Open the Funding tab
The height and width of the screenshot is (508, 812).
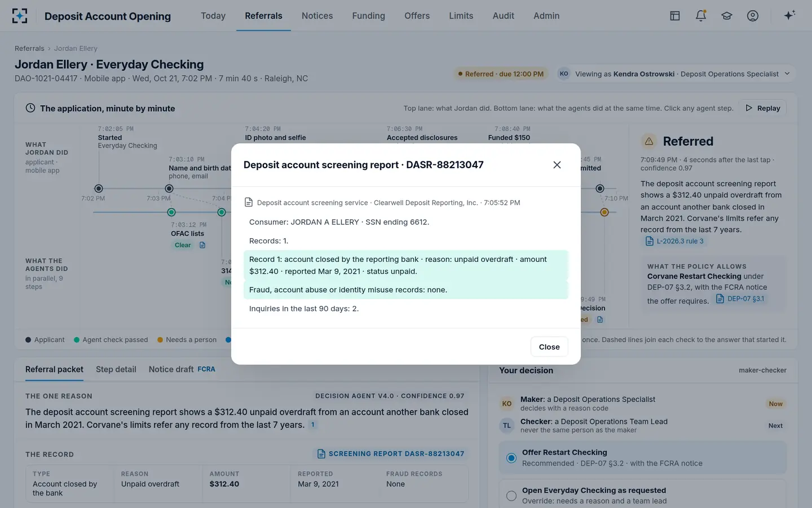coord(369,16)
